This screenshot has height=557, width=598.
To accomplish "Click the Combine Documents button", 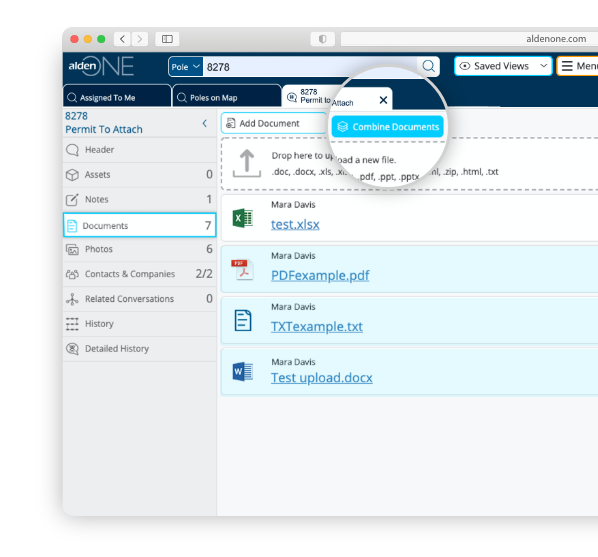I will (x=387, y=127).
